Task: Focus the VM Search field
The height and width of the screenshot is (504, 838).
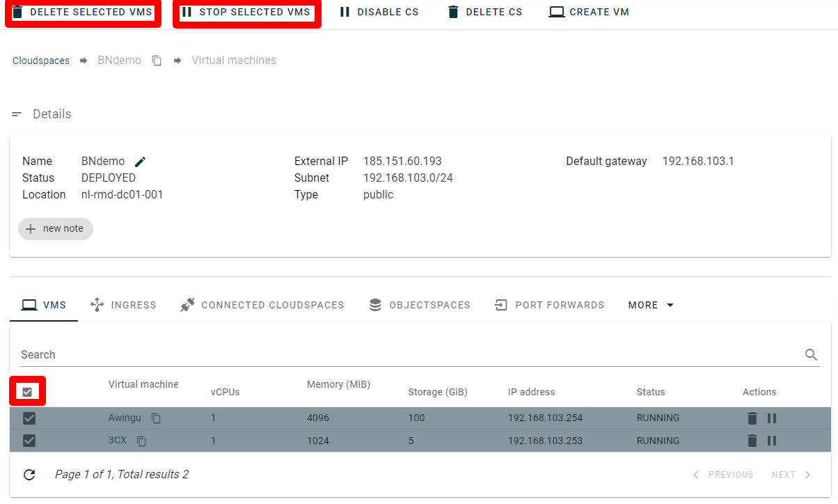Action: 411,354
